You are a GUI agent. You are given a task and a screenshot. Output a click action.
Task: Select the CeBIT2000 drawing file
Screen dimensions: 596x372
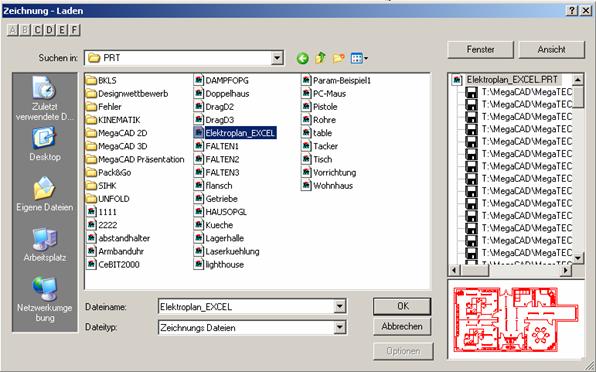point(113,265)
